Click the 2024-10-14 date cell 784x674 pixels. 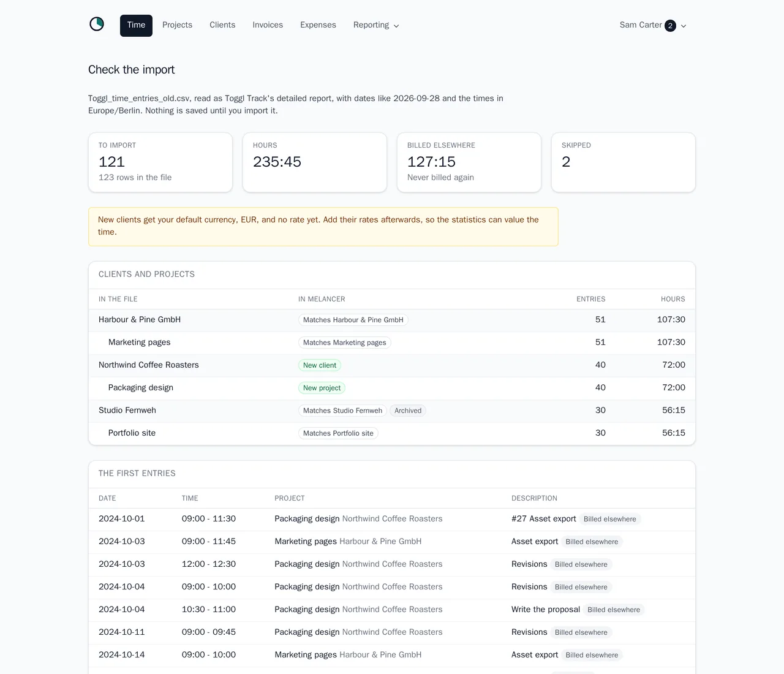122,654
